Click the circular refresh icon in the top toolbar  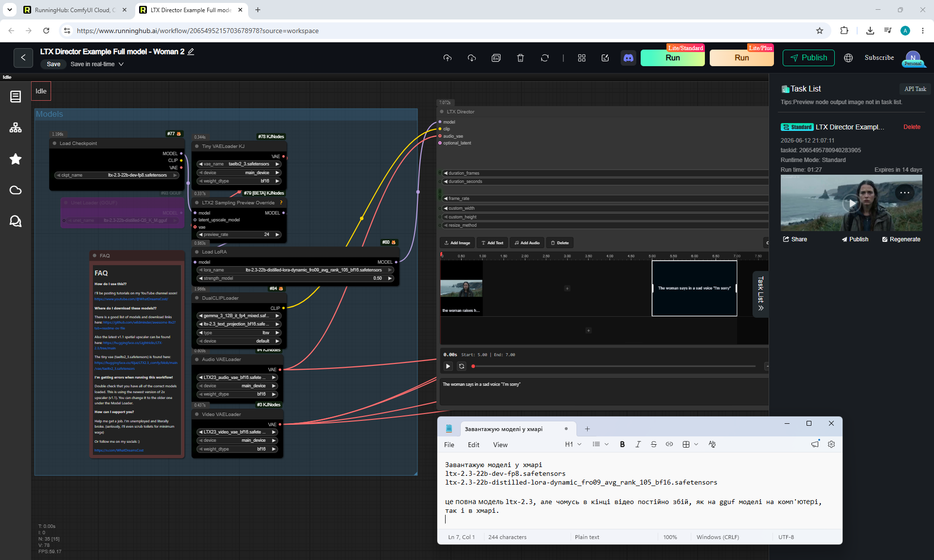(x=545, y=58)
